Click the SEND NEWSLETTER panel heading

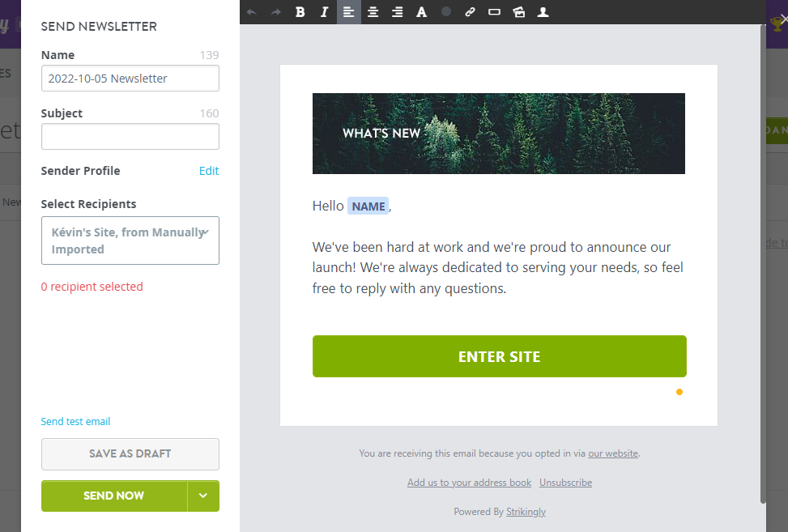[x=98, y=26]
